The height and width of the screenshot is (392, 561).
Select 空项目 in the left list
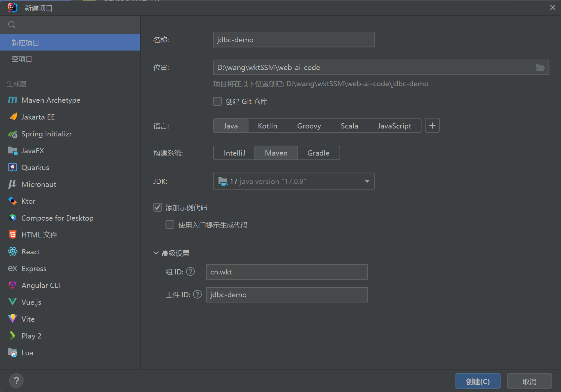[22, 59]
